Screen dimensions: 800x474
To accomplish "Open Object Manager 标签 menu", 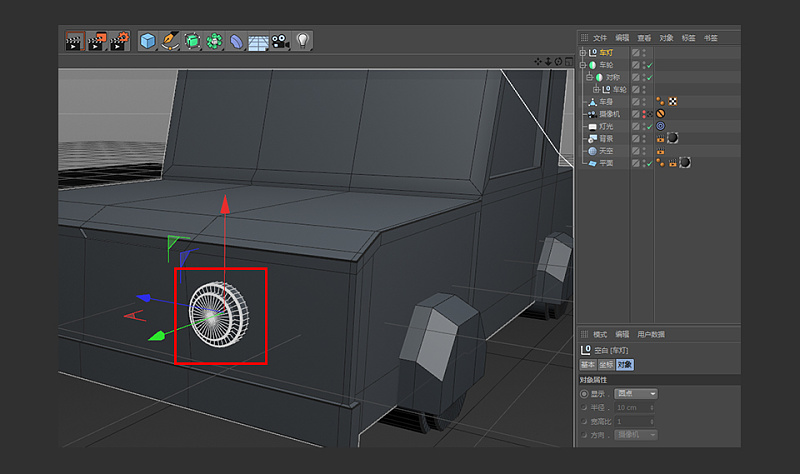I will (x=688, y=38).
